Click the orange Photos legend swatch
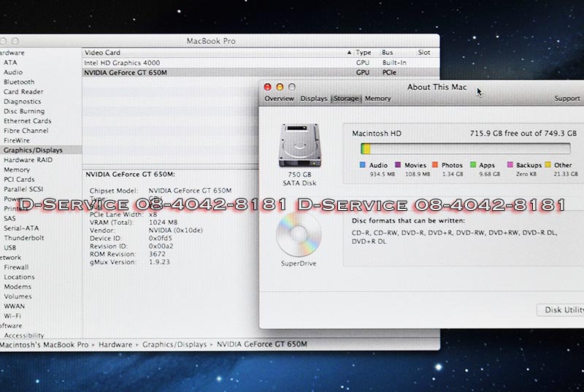 point(434,165)
